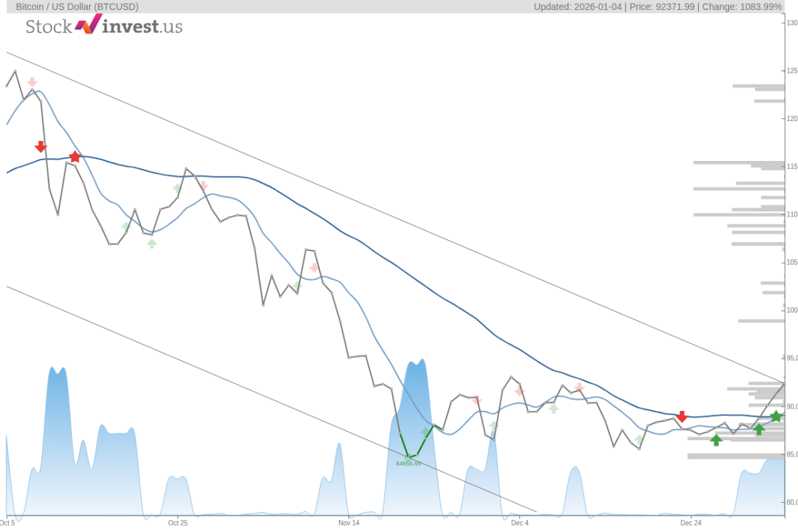Viewport: 798px width, 532px height.
Task: Click the faded pink arrow above the 125 peak
Action: pyautogui.click(x=32, y=82)
